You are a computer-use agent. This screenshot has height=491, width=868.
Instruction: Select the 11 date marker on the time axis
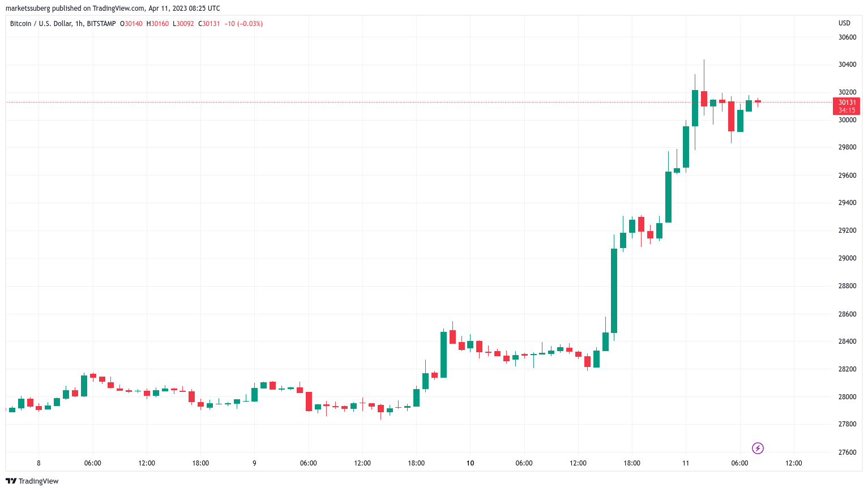[686, 463]
